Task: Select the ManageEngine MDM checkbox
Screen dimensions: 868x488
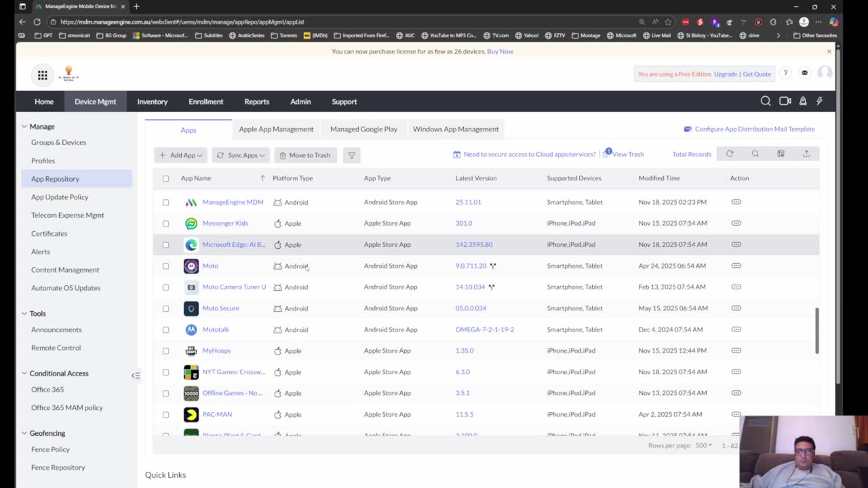Action: pos(165,202)
